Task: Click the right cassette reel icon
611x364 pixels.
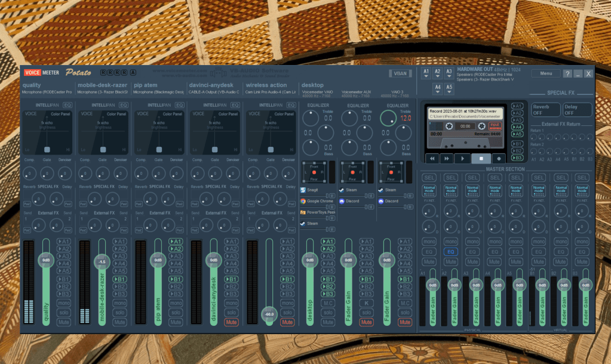Action: coord(481,126)
